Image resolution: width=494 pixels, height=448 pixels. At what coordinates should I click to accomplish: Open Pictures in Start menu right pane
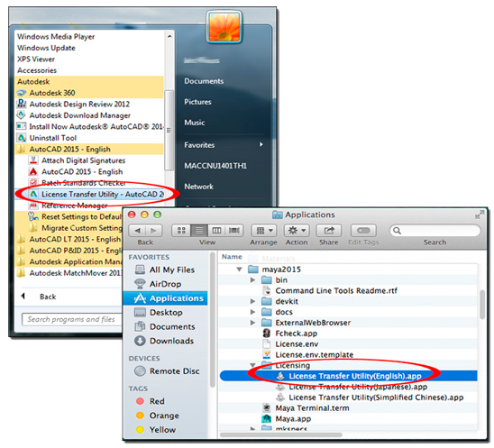(x=197, y=102)
